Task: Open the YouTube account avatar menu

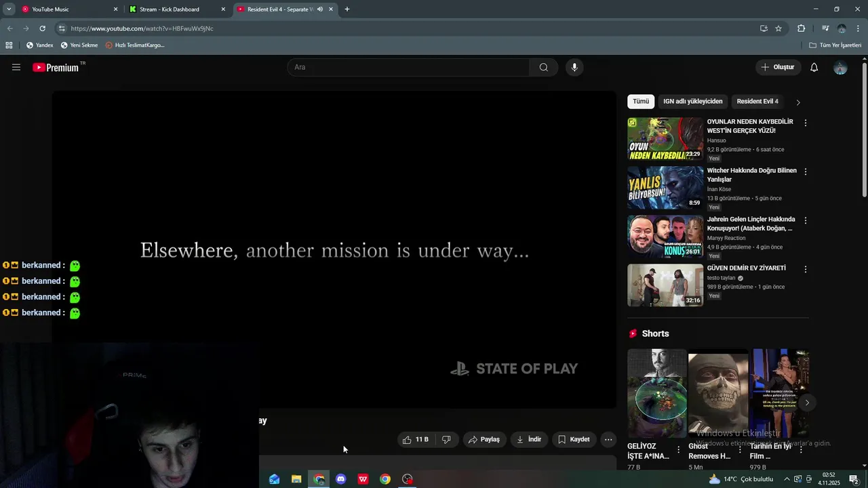Action: (x=840, y=67)
